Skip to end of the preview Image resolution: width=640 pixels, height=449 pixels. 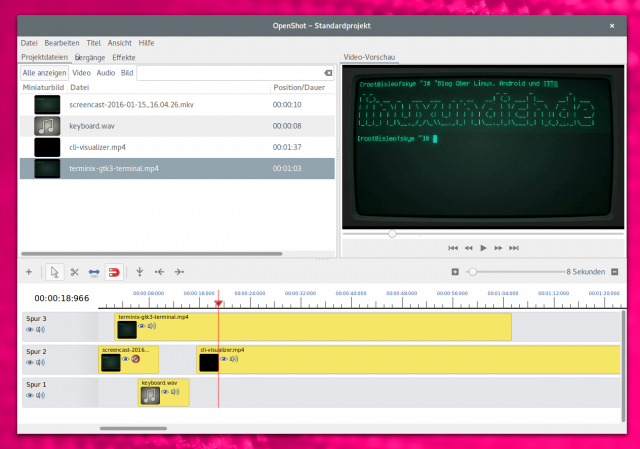tap(514, 248)
